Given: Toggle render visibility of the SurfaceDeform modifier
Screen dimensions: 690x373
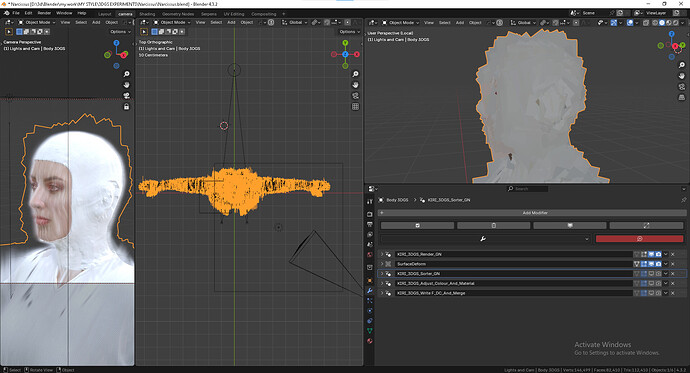Looking at the screenshot, I should pyautogui.click(x=658, y=264).
